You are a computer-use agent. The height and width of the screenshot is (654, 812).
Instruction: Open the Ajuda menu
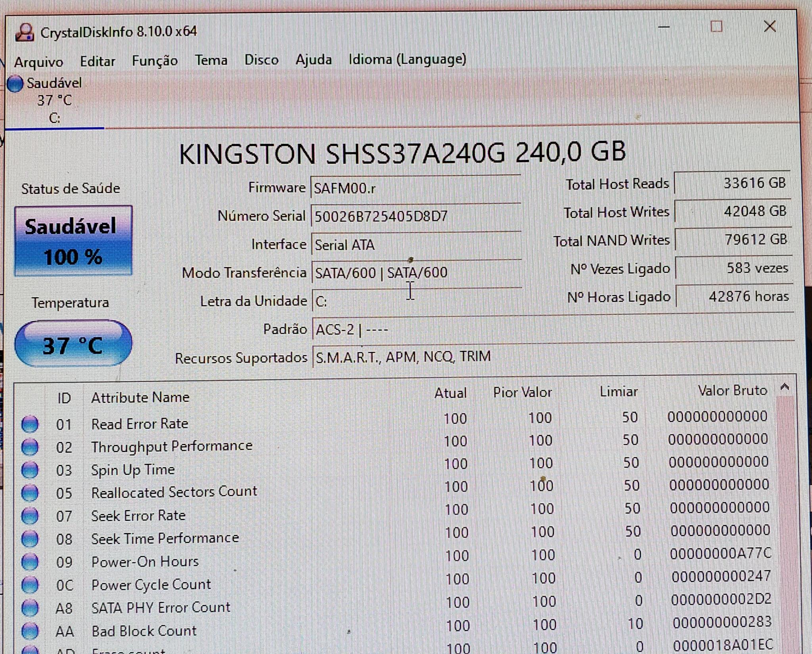tap(314, 60)
